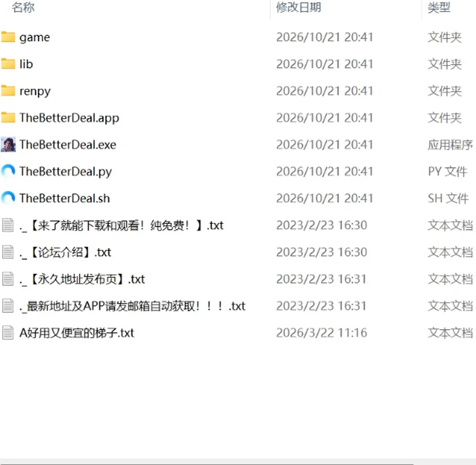Sort files by the 名称 column header
This screenshot has width=476, height=465.
pyautogui.click(x=23, y=7)
